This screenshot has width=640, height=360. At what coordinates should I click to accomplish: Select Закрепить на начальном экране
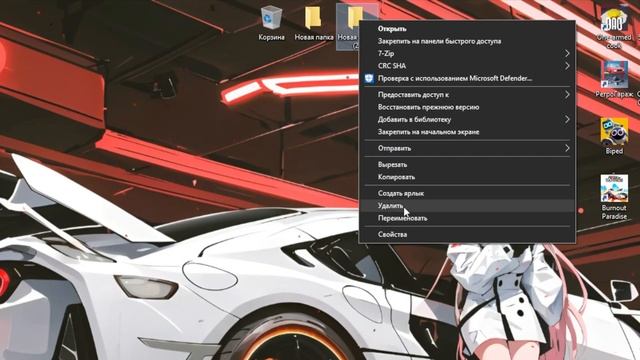467,132
